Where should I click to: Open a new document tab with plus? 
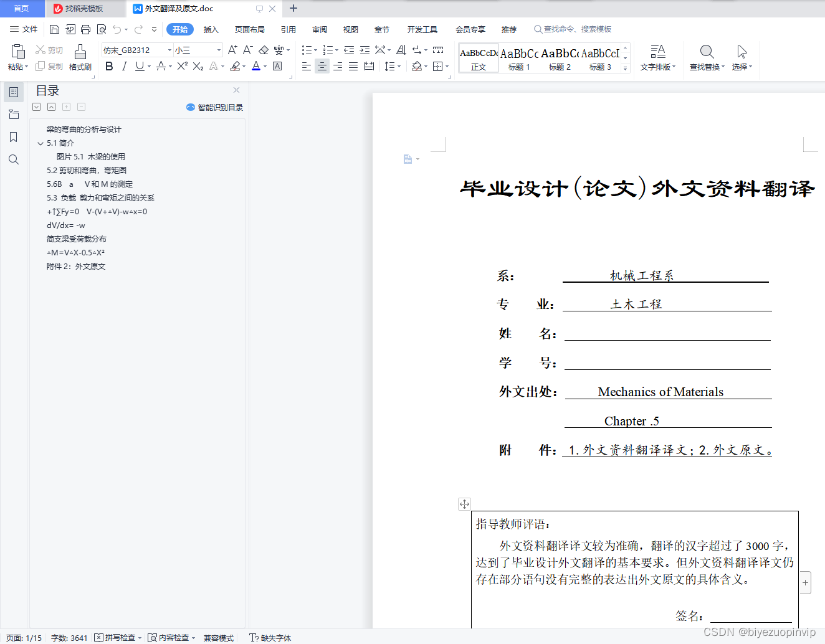click(x=293, y=9)
